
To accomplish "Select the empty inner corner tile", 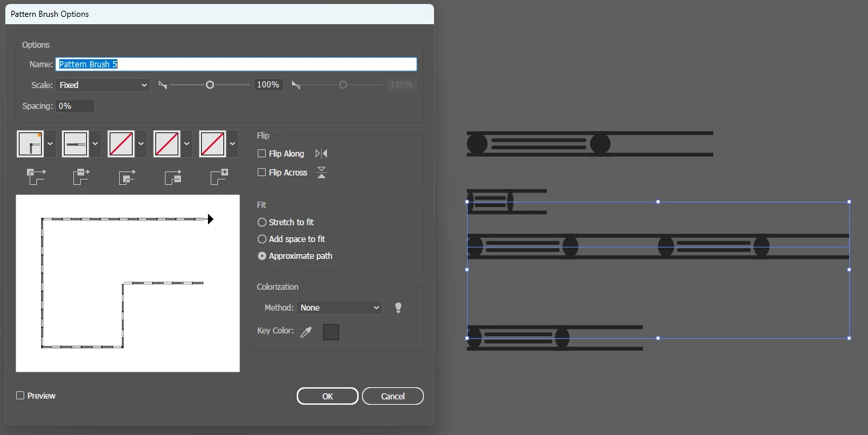I will coord(122,144).
